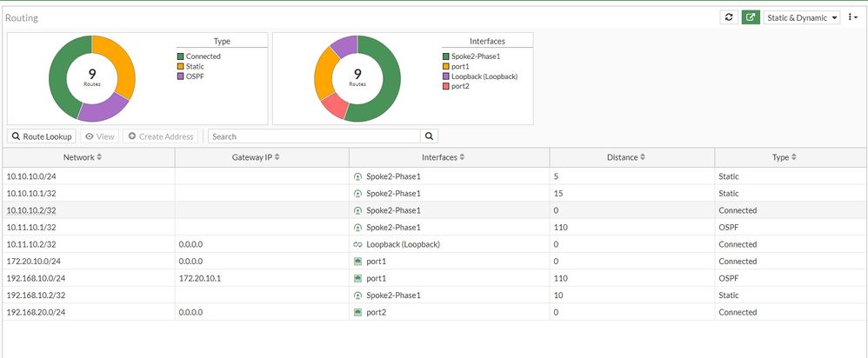Sort table by Distance column

(x=626, y=157)
